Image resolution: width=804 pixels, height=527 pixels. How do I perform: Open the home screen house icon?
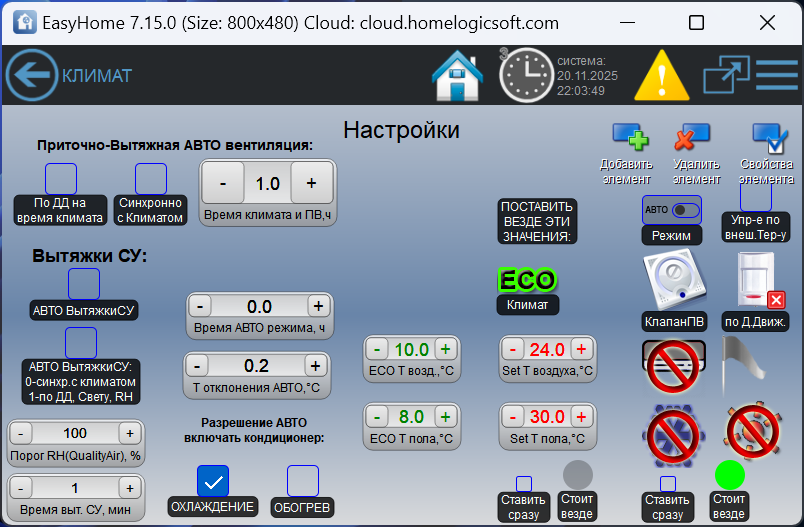(x=458, y=75)
